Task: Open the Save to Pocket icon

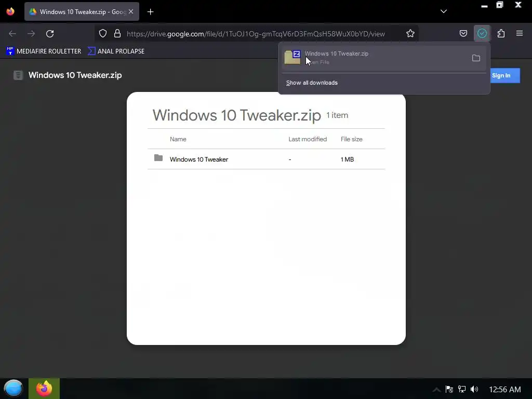Action: coord(463,33)
